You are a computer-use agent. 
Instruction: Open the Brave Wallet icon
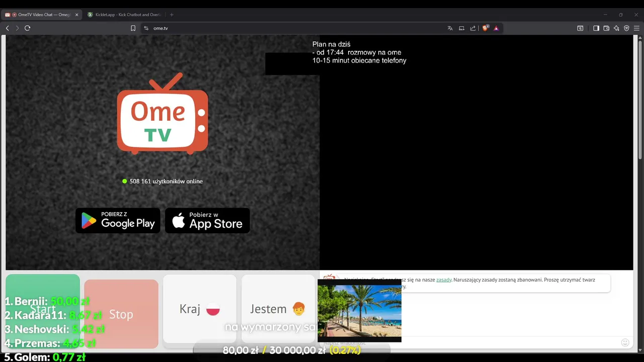tap(606, 28)
